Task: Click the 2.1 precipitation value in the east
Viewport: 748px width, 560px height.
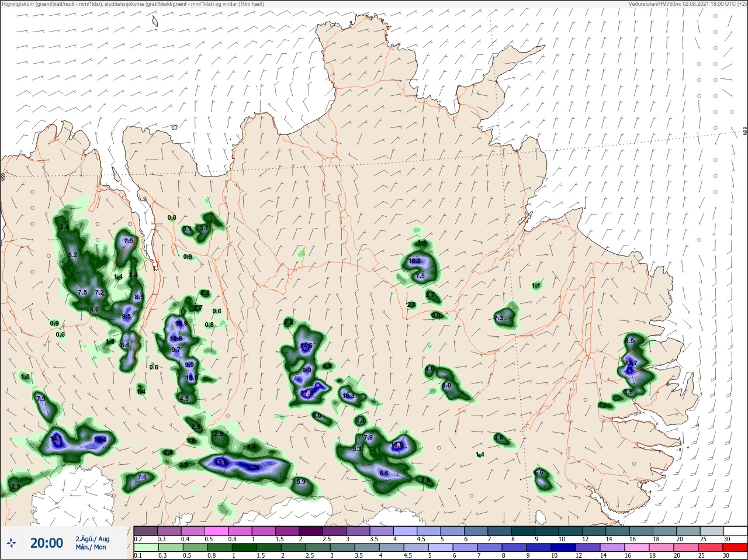Action: pos(602,406)
